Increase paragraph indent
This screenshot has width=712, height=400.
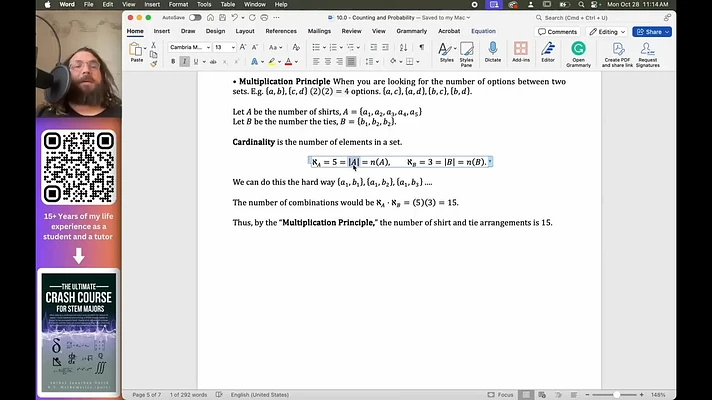click(385, 47)
